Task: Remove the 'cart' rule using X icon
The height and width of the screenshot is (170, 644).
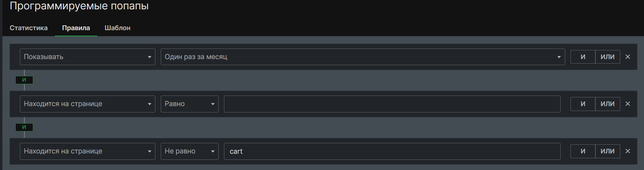Action: tap(627, 151)
